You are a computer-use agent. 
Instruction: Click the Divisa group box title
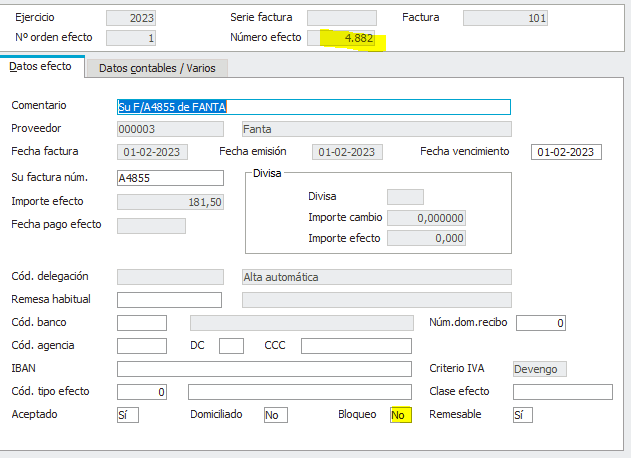[267, 173]
